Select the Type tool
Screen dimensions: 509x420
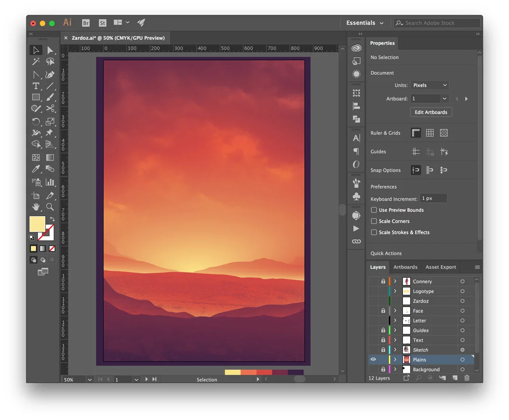36,86
